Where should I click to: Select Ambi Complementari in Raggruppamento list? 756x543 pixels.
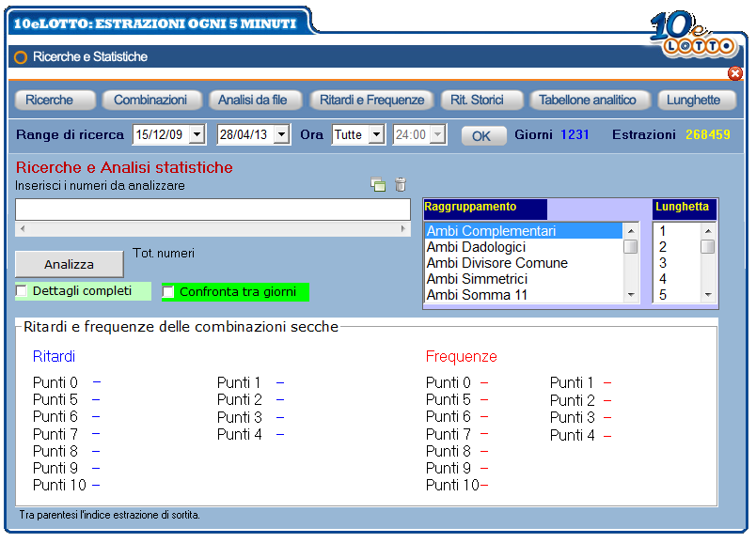[x=523, y=231]
